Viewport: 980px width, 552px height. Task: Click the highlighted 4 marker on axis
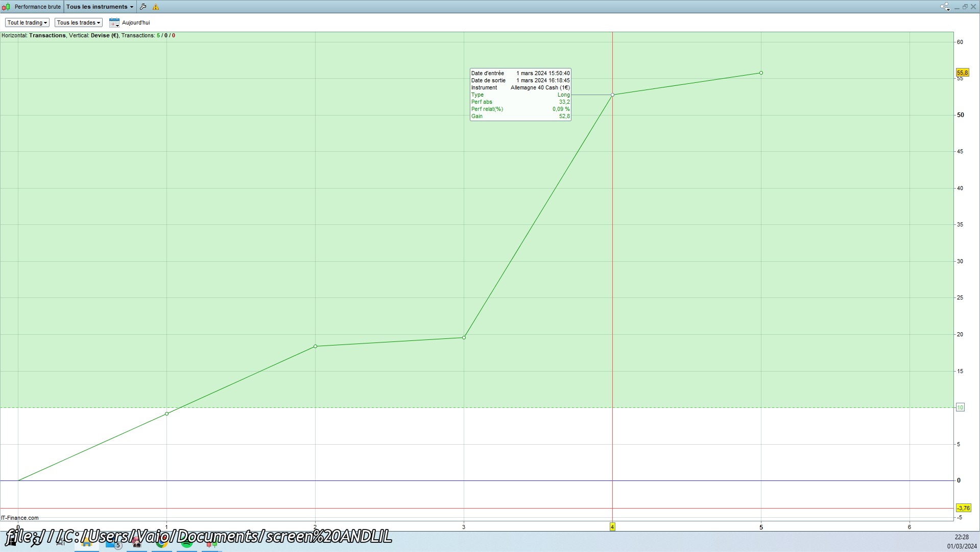(x=612, y=527)
